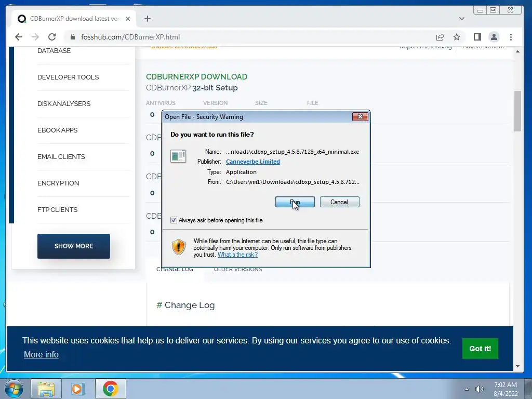
Task: Open the Chrome side panel
Action: click(x=477, y=37)
